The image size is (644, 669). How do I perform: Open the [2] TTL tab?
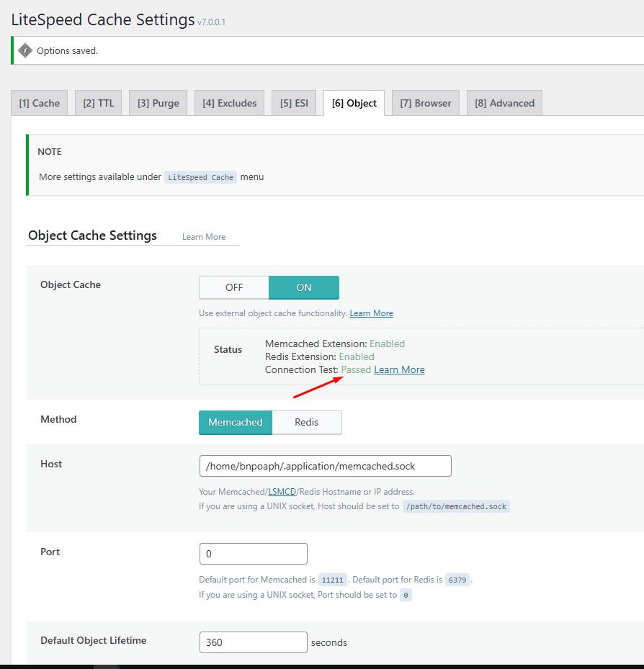[99, 103]
